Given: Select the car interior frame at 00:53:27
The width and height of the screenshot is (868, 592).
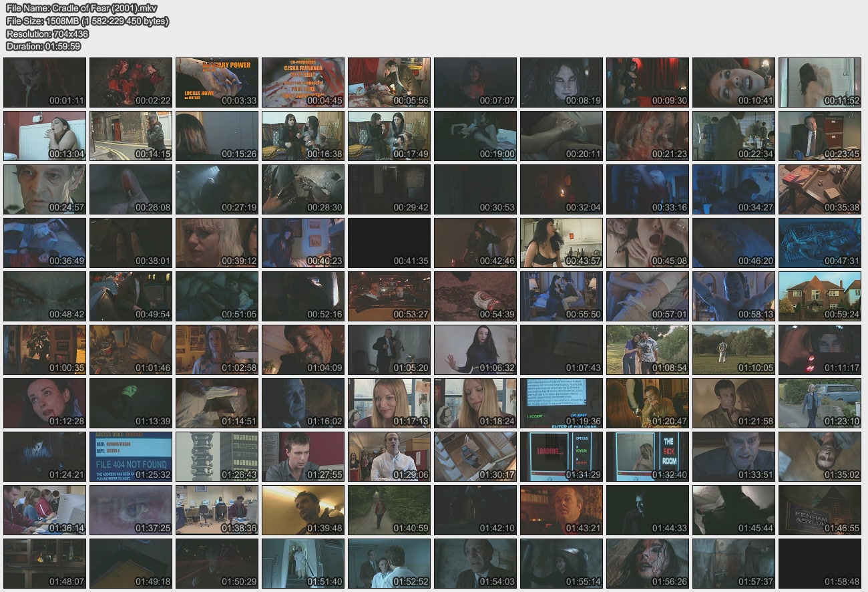Looking at the screenshot, I should 389,296.
